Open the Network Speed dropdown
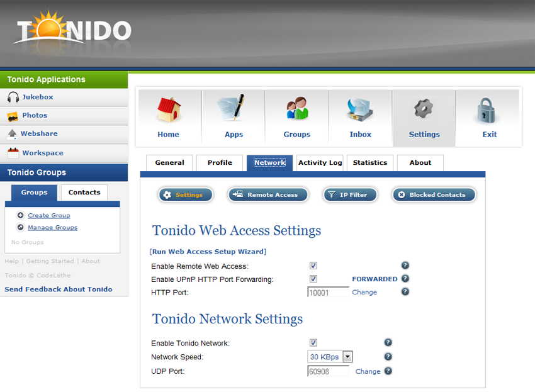This screenshot has height=392, width=535. point(330,357)
